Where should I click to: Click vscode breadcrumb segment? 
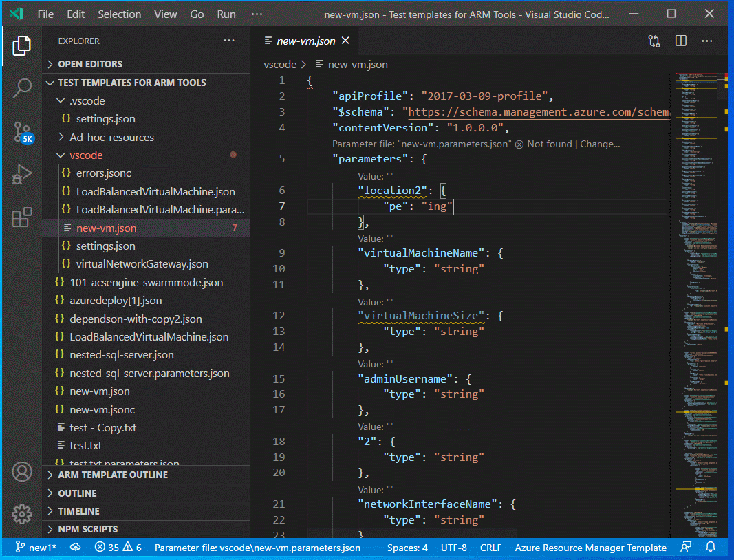pos(280,65)
